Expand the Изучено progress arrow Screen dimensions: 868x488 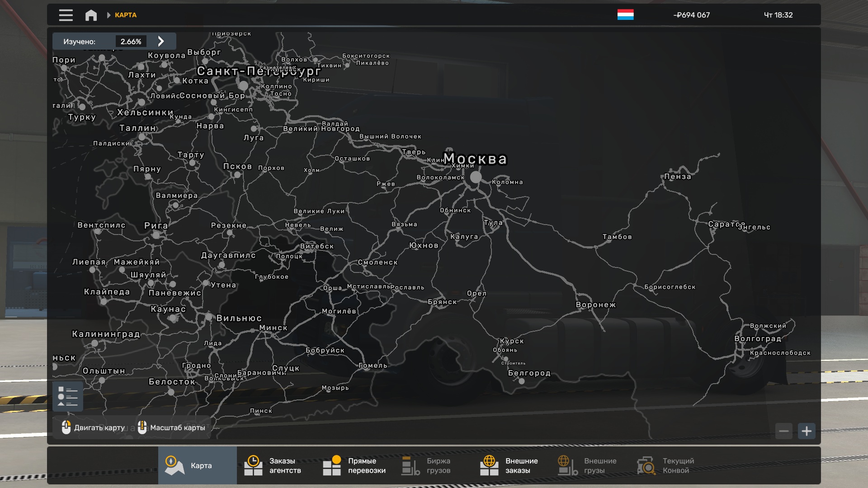click(x=161, y=41)
